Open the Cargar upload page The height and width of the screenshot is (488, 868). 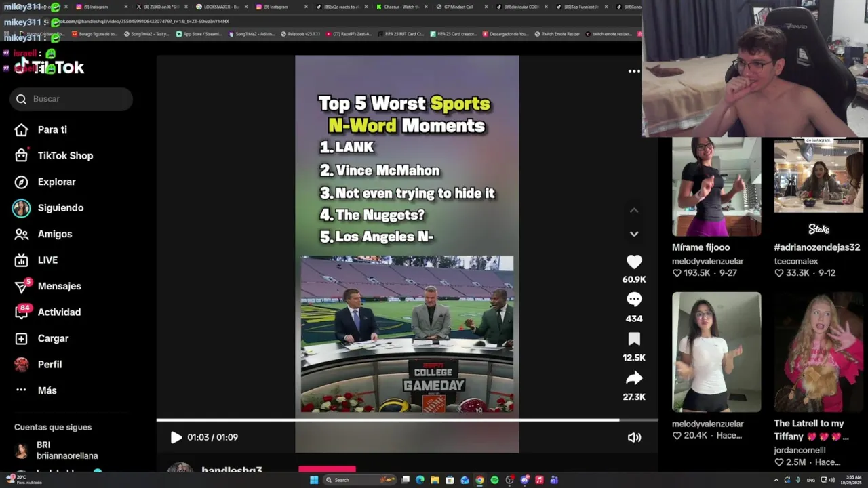click(53, 338)
